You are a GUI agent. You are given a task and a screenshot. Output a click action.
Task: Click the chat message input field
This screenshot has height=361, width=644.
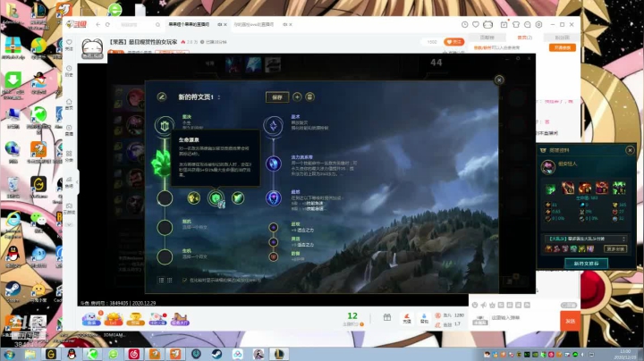click(x=523, y=318)
